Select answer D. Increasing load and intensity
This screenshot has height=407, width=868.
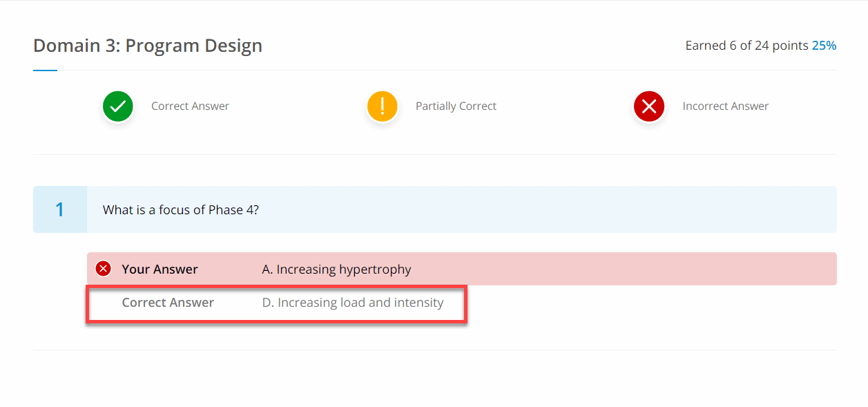pos(353,303)
